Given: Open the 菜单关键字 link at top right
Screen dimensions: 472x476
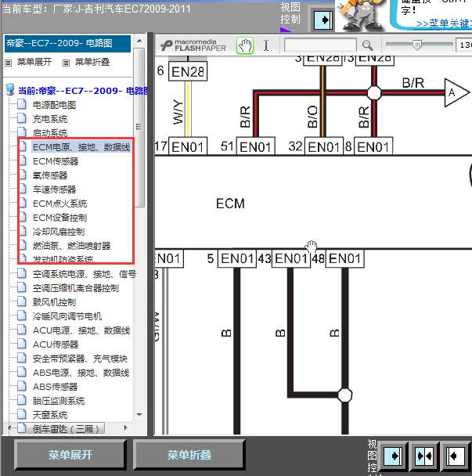Looking at the screenshot, I should (444, 23).
